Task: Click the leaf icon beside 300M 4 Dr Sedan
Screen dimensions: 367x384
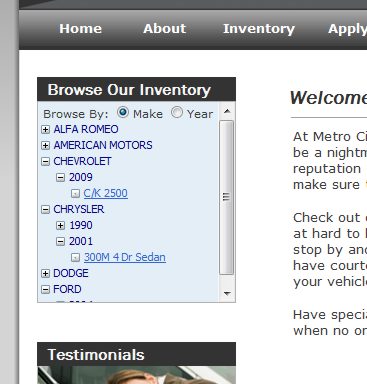Action: pos(76,257)
